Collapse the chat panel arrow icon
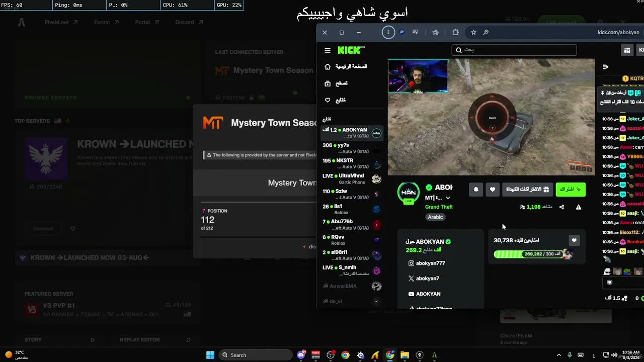Viewport: 644px width, 362px height. pyautogui.click(x=605, y=66)
